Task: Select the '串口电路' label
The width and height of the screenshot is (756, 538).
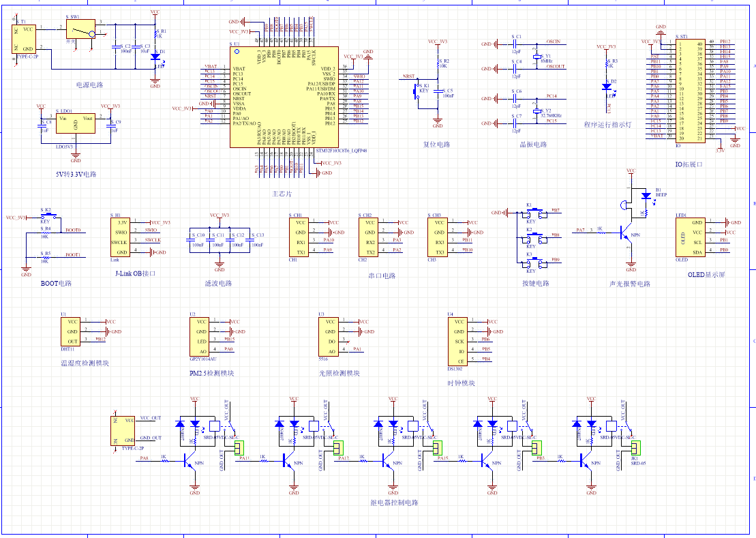Action: pos(382,275)
